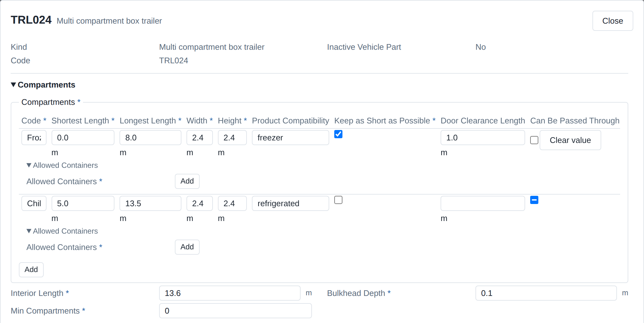Viewport: 644px width, 323px height.
Task: Edit Min Compartments field
Action: [x=236, y=311]
